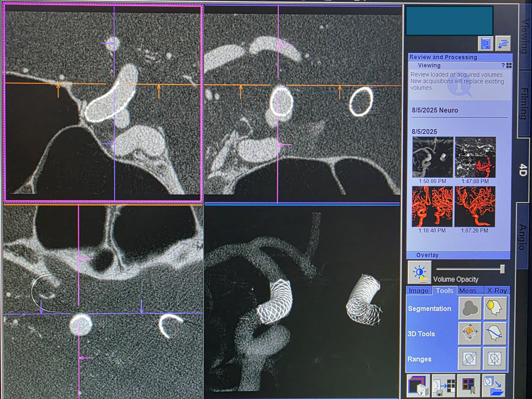Click the hatched head Ranges icon

[x=469, y=359]
